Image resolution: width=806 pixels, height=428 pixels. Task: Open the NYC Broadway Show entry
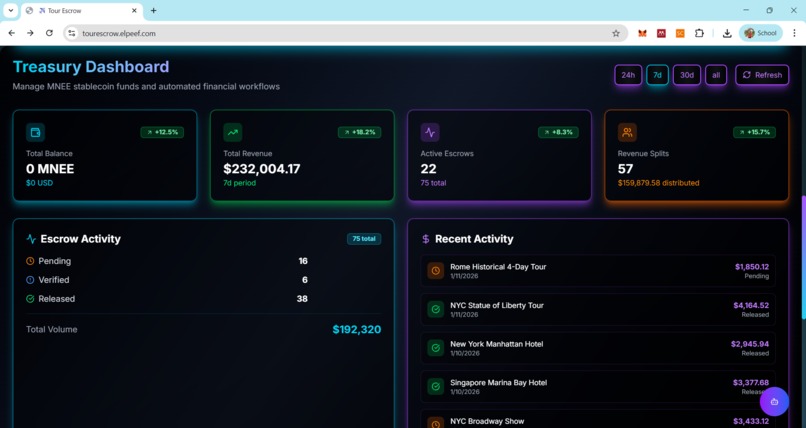click(x=598, y=419)
